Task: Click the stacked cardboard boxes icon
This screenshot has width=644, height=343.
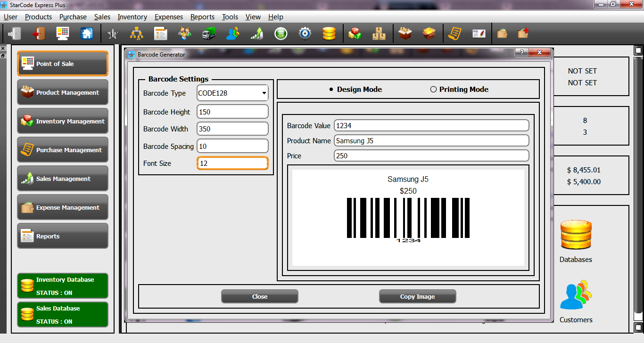Action: [379, 33]
